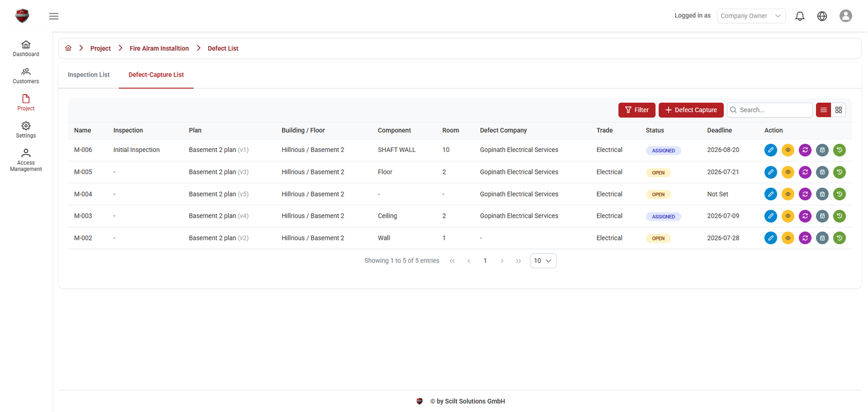This screenshot has width=868, height=412.
Task: Click purple refresh icon for M-005
Action: [805, 172]
